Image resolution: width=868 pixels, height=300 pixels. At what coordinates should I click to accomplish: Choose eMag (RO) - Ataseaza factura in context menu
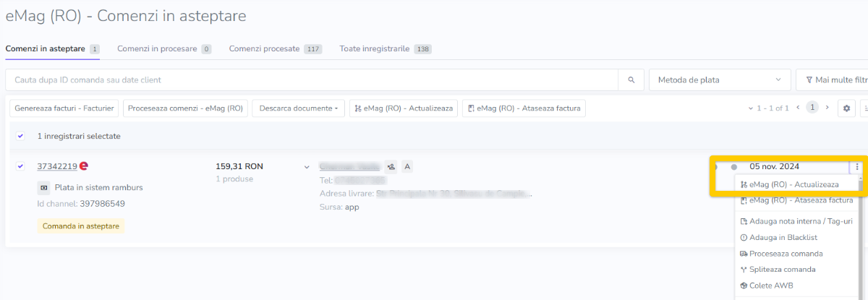[x=795, y=200]
